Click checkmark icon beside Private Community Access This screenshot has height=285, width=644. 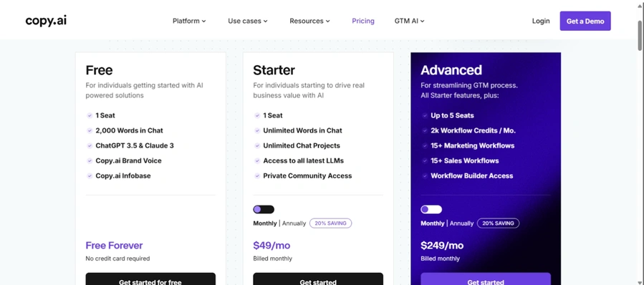257,175
